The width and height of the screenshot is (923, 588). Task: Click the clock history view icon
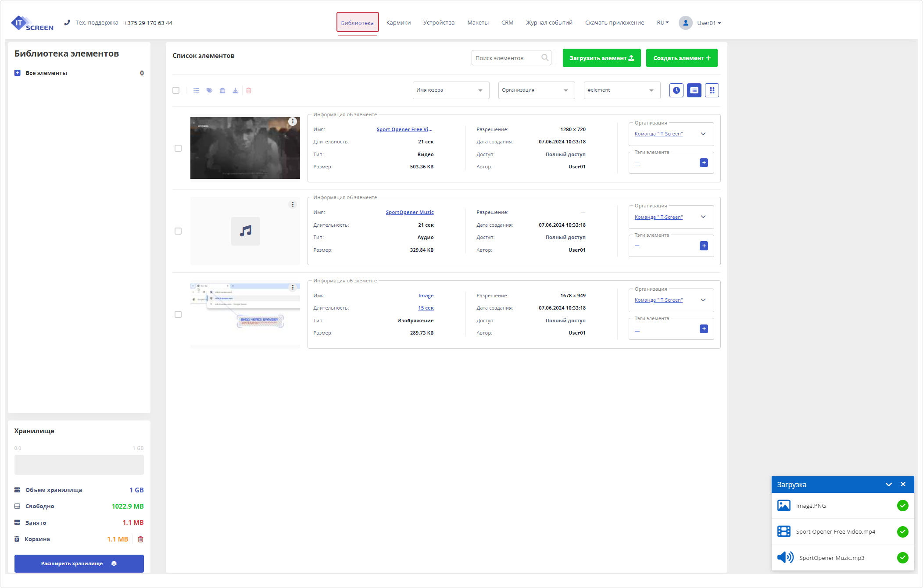676,90
